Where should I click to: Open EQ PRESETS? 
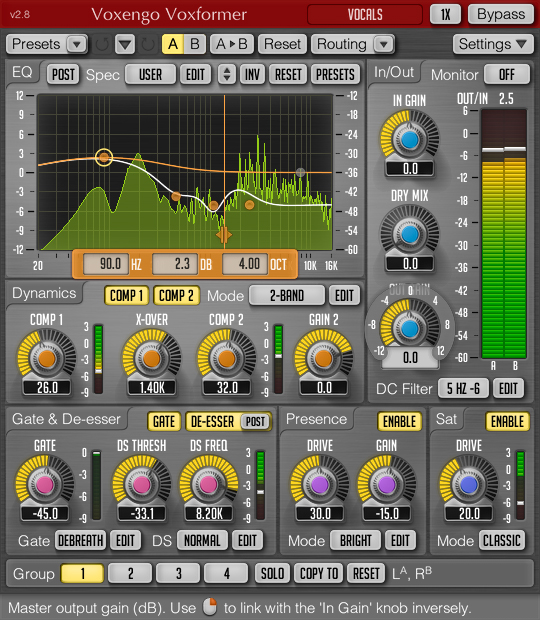pyautogui.click(x=335, y=74)
